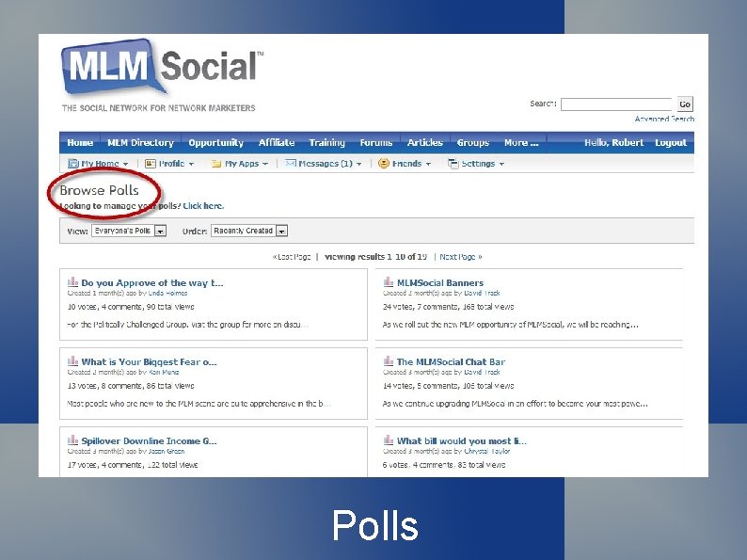This screenshot has width=747, height=560.
Task: Open poll 'What bill would you most li...'
Action: pyautogui.click(x=462, y=440)
